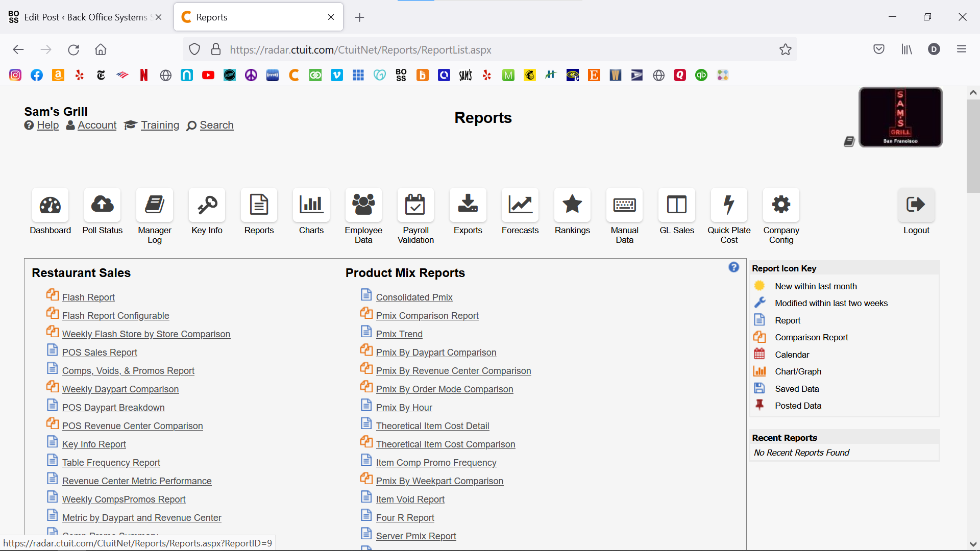Image resolution: width=980 pixels, height=551 pixels.
Task: Click the Training link in header
Action: [160, 126]
